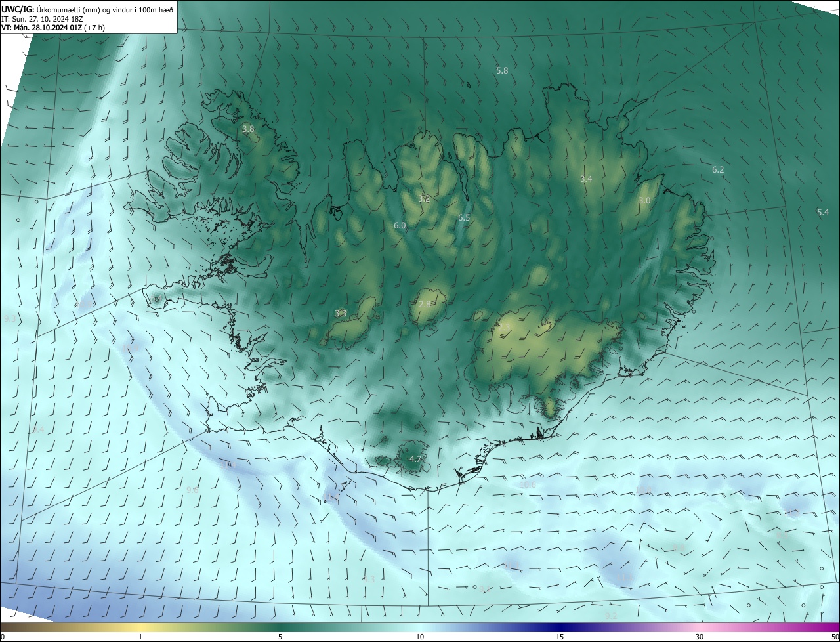Screen dimensions: 840x642
Task: Click the 3.0 value in east Iceland
Action: (x=644, y=200)
